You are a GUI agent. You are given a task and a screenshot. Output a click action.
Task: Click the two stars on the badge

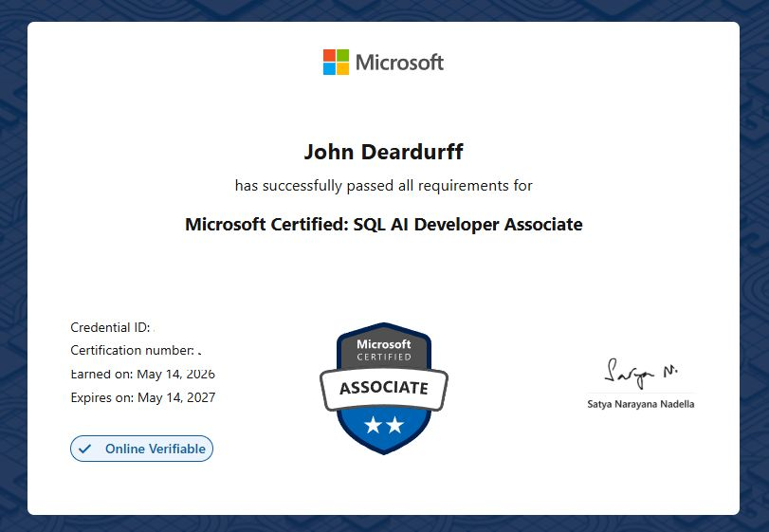[x=383, y=425]
